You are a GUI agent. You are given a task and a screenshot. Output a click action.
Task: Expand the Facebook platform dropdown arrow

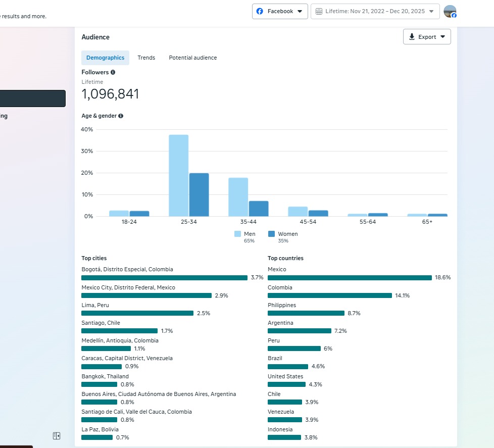pos(300,11)
